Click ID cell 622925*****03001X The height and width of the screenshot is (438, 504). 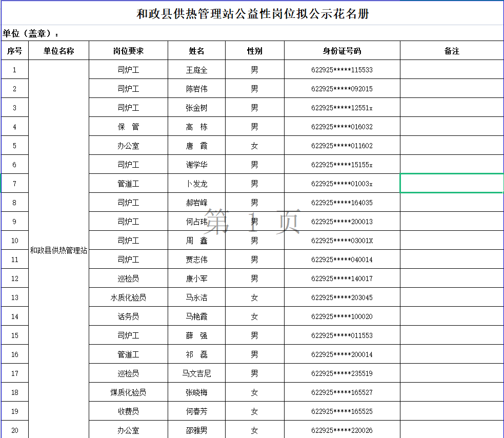[x=342, y=240]
